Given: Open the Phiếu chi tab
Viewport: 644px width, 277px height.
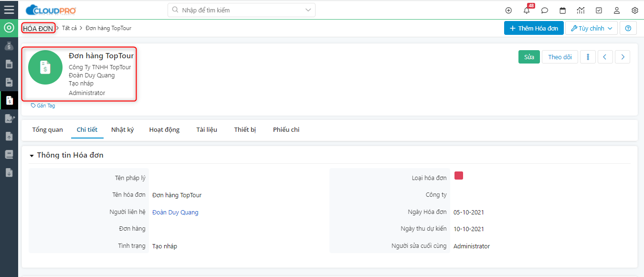Looking at the screenshot, I should tap(286, 130).
